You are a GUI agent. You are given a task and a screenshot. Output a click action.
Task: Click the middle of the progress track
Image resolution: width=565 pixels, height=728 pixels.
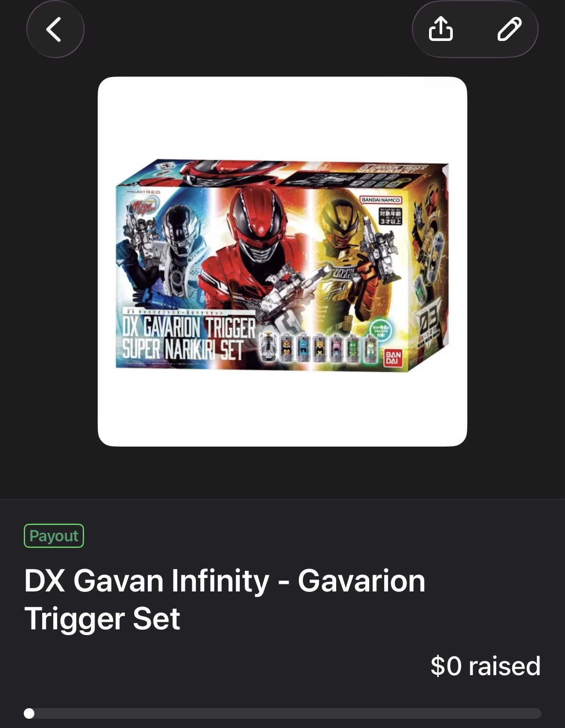point(282,713)
